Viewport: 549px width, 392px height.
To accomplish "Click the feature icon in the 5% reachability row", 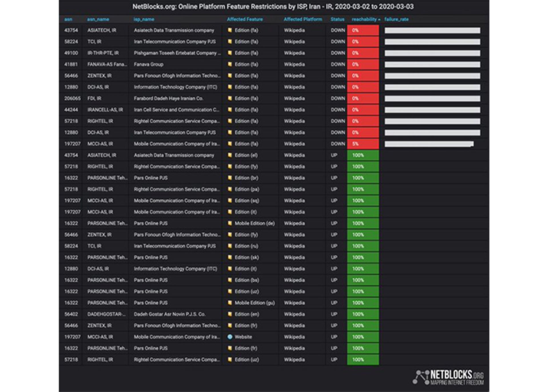I will 230,144.
